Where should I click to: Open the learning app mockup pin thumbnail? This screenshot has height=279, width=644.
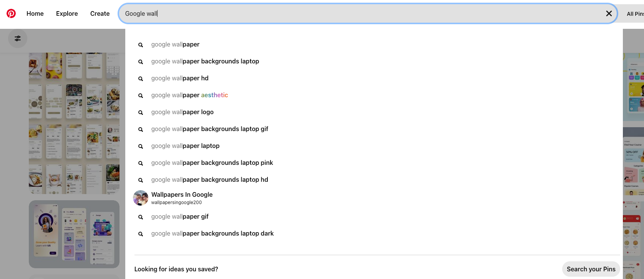pos(74,234)
